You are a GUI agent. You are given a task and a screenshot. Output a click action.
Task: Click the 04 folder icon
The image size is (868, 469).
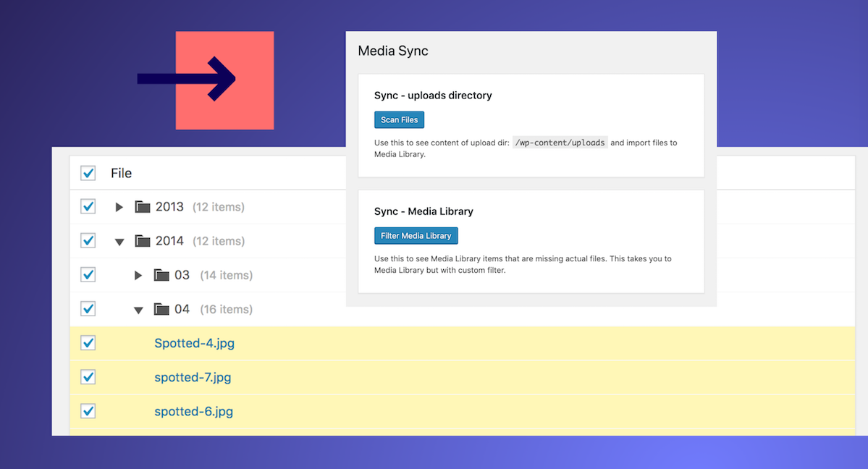[161, 309]
